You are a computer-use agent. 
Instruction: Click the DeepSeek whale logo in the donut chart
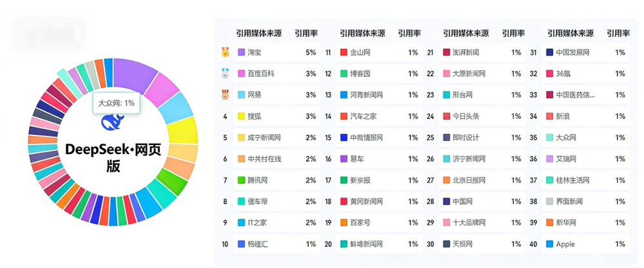coord(113,122)
